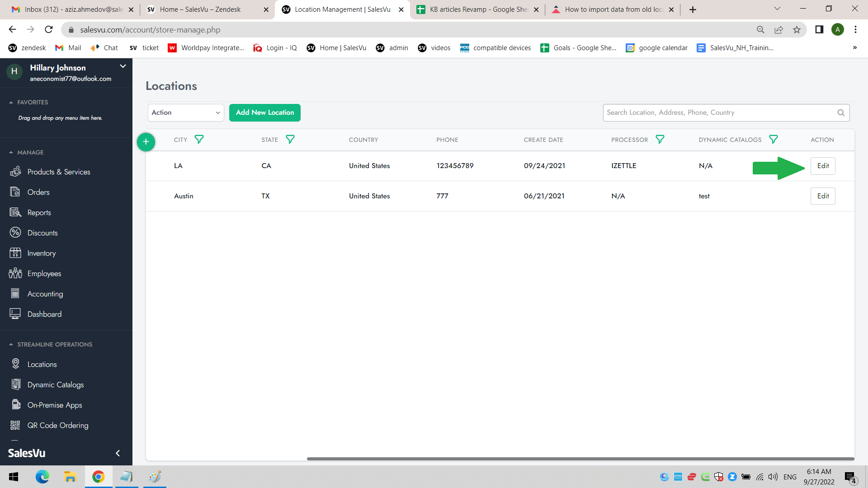Collapse the Streamline Operations section
The image size is (868, 488).
coord(11,345)
